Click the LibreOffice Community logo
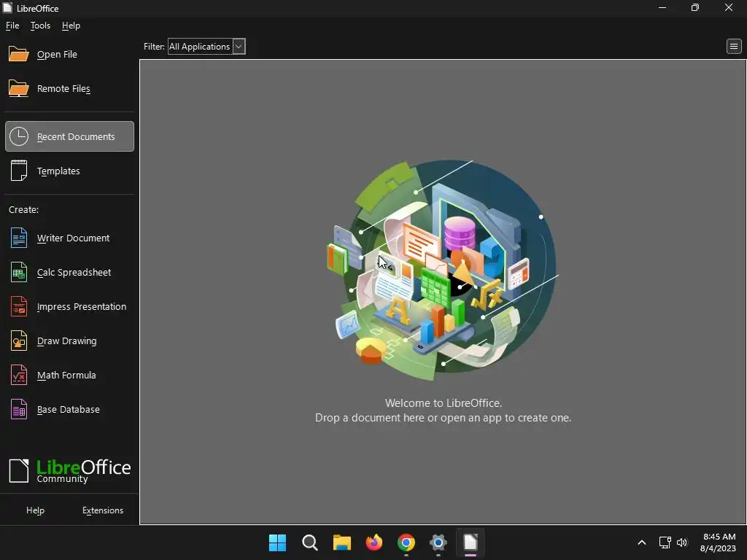Screen dimensions: 747x560 pyautogui.click(x=69, y=471)
